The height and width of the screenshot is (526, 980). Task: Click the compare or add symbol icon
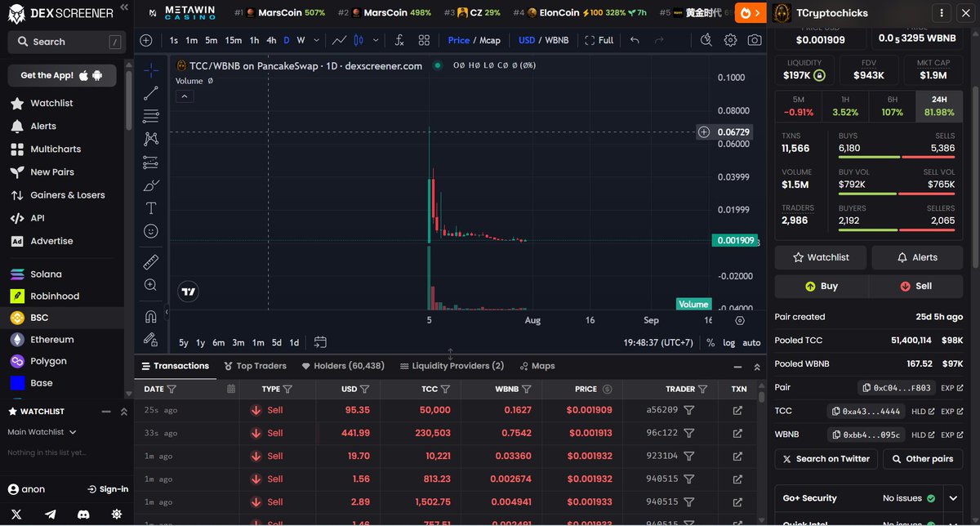(x=146, y=40)
